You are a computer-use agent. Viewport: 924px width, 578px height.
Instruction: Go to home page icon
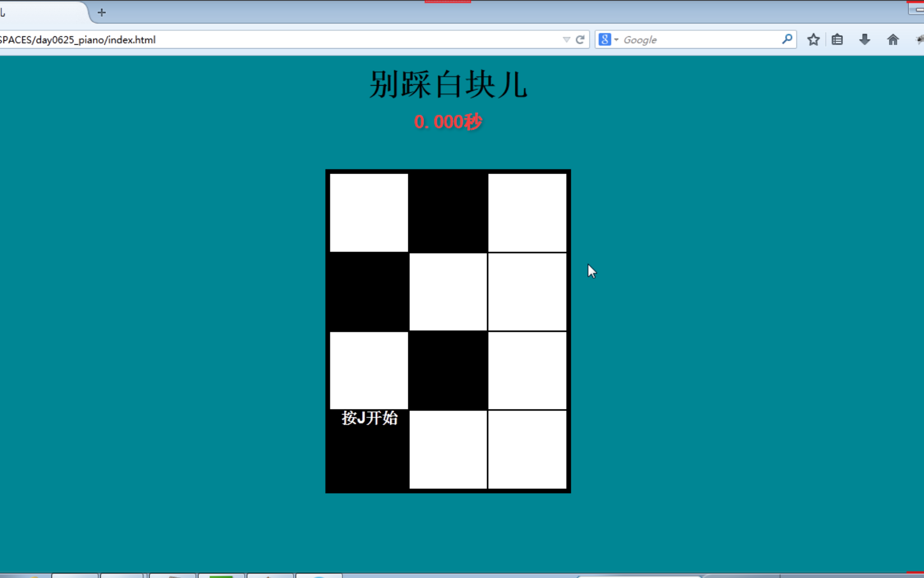point(893,39)
